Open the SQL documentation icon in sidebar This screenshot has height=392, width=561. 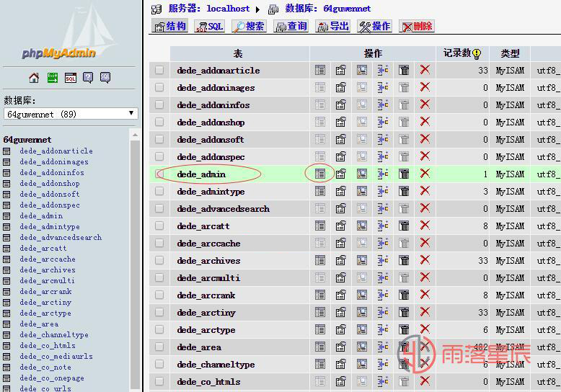point(105,78)
